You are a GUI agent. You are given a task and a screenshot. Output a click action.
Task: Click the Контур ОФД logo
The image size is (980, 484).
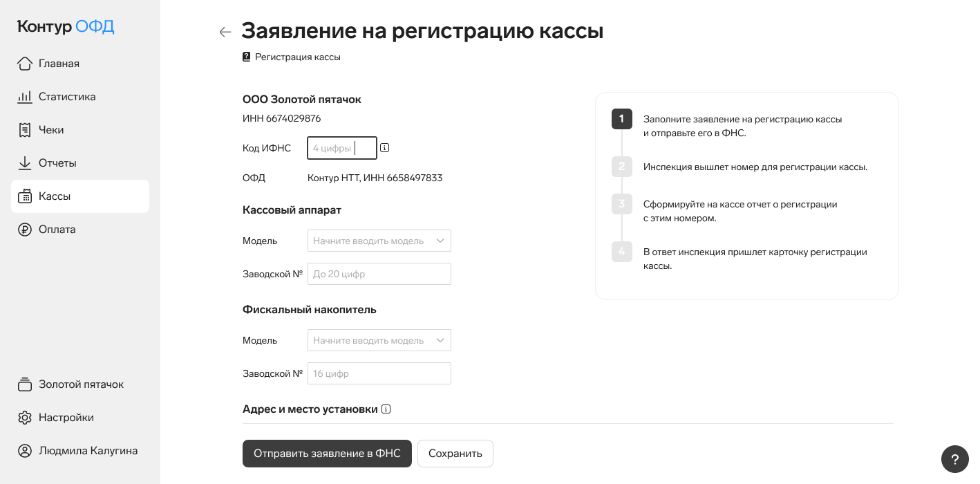[x=66, y=27]
